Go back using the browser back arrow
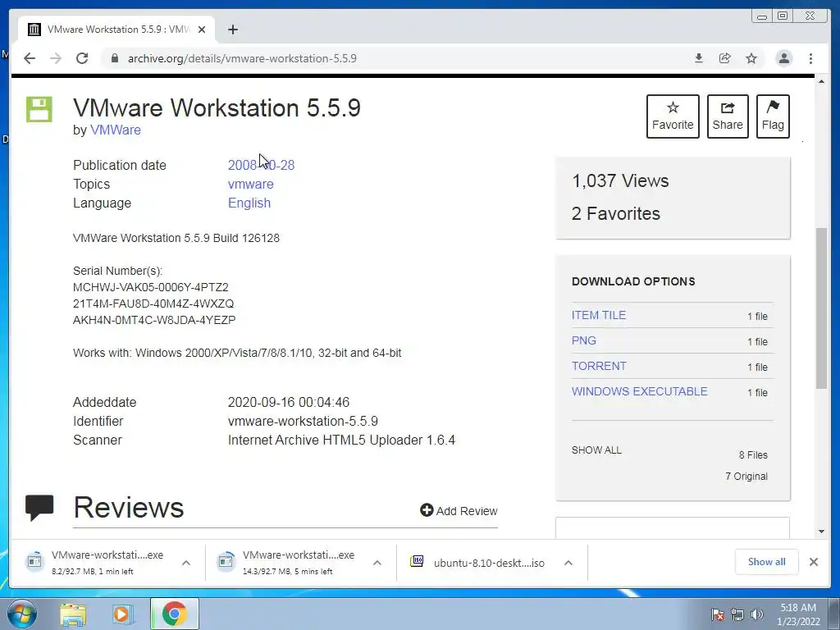This screenshot has height=630, width=840. tap(30, 58)
